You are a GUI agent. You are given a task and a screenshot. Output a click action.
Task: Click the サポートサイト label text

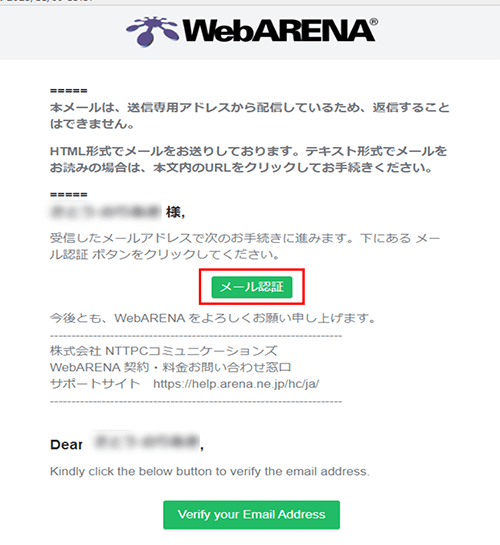pyautogui.click(x=95, y=384)
